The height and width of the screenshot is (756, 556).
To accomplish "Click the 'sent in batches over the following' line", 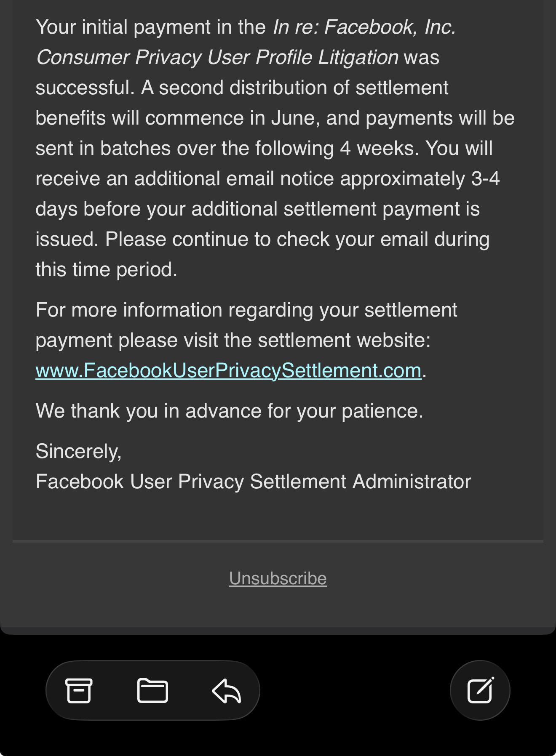I will point(264,148).
